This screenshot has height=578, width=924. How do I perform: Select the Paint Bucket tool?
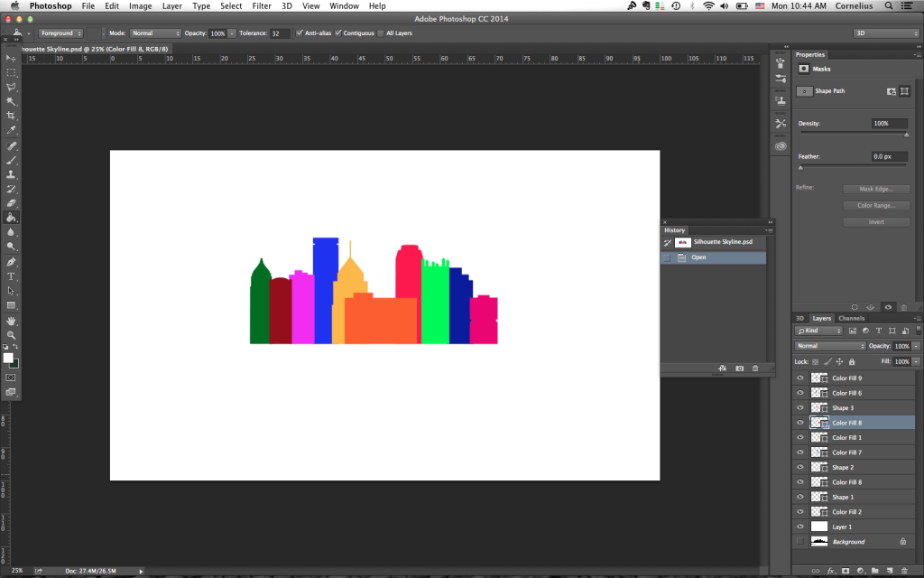click(12, 215)
